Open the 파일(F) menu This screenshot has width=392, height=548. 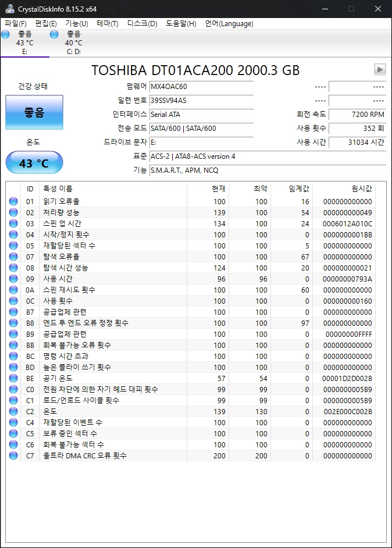(16, 23)
